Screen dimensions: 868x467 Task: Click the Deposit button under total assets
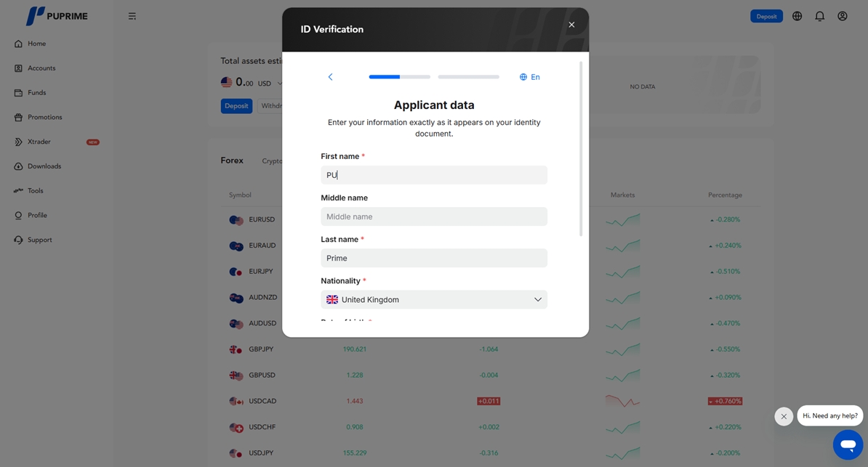pyautogui.click(x=236, y=106)
